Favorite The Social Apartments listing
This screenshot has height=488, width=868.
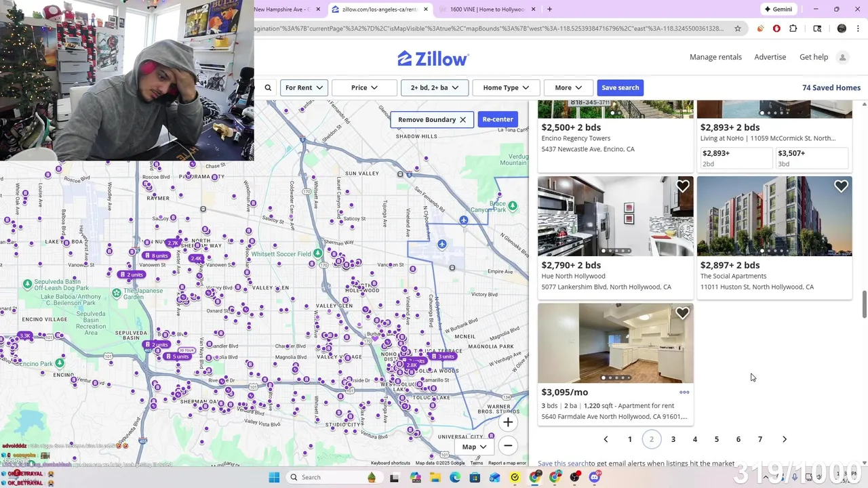click(841, 186)
